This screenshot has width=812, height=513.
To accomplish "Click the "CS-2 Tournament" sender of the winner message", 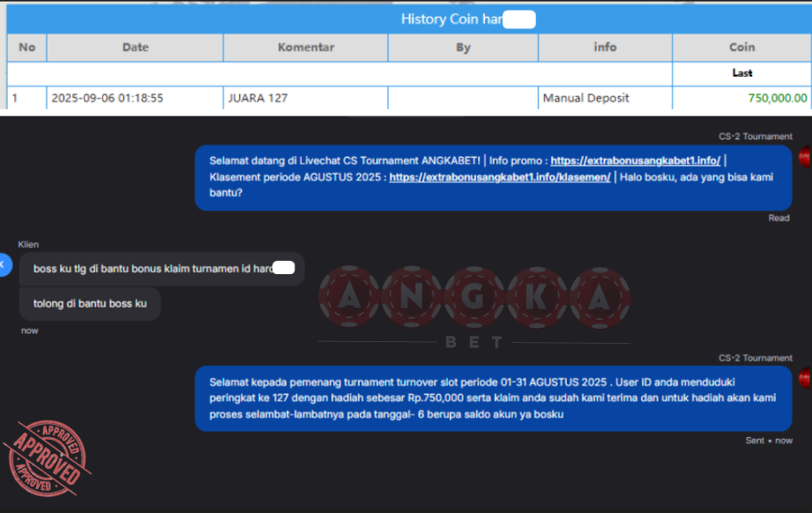I will [755, 358].
